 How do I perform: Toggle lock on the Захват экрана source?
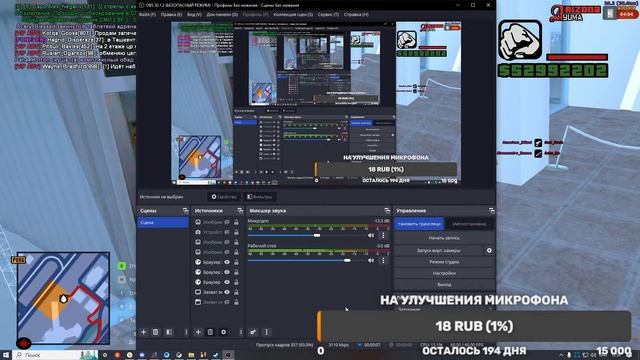tap(236, 292)
